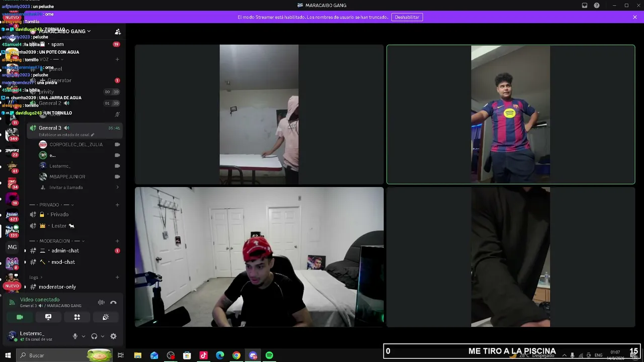This screenshot has width=644, height=362.
Task: Open the server with 349 notifications
Action: pyautogui.click(x=12, y=134)
